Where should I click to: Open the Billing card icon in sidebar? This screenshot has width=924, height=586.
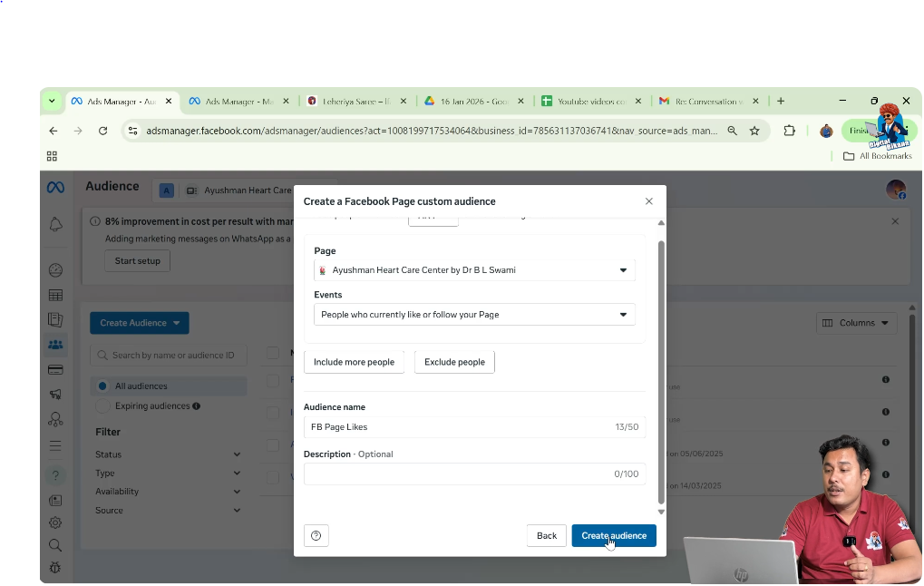(55, 369)
